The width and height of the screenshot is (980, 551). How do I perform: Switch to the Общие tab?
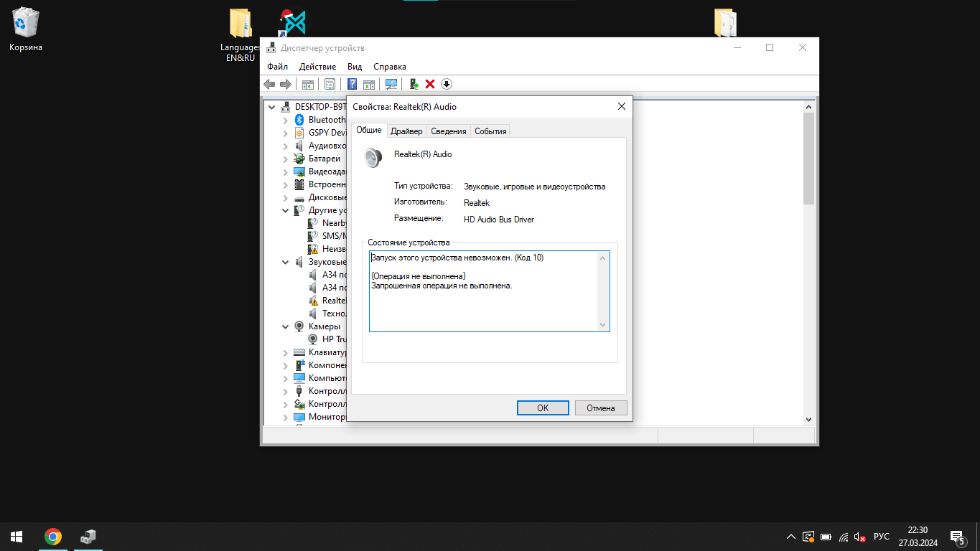click(x=369, y=130)
